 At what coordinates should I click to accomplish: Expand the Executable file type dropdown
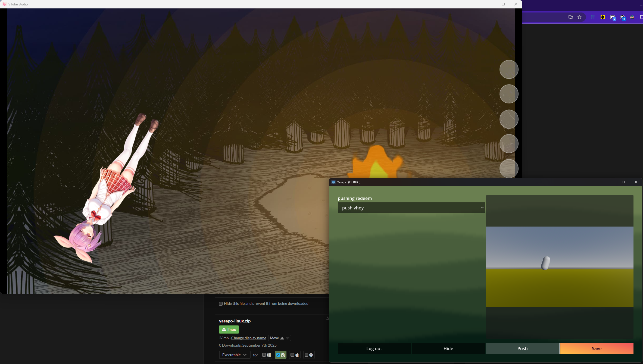(234, 355)
